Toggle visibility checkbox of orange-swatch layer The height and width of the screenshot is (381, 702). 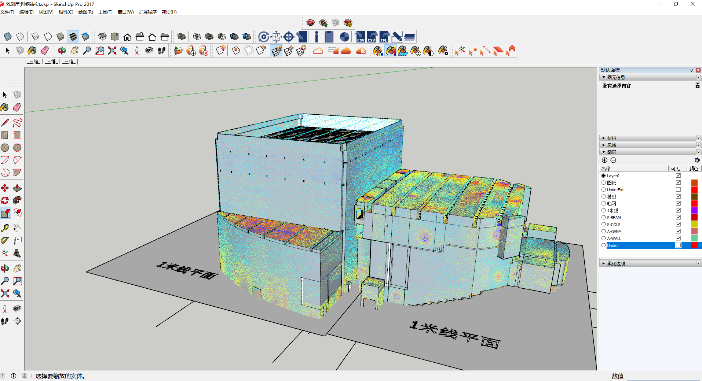coord(678,183)
